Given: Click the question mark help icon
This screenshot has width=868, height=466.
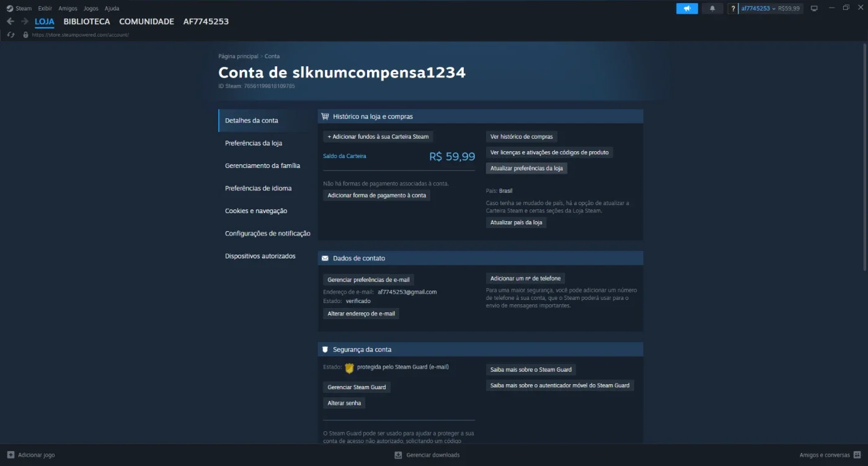Looking at the screenshot, I should (x=733, y=9).
